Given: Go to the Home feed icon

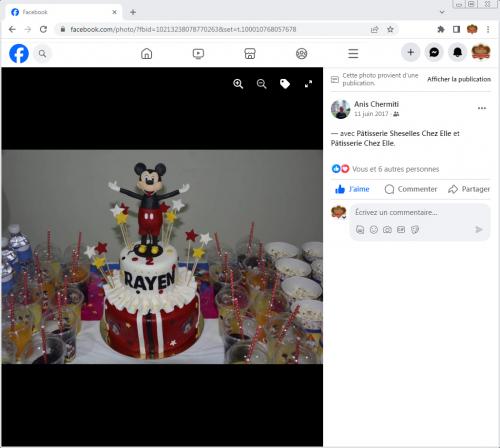Looking at the screenshot, I should pos(147,54).
